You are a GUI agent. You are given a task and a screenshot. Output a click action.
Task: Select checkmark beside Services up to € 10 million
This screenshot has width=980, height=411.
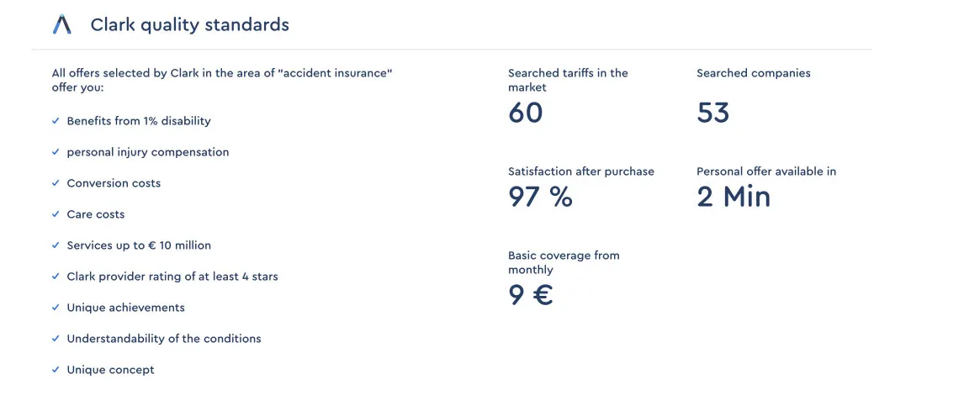(x=56, y=245)
